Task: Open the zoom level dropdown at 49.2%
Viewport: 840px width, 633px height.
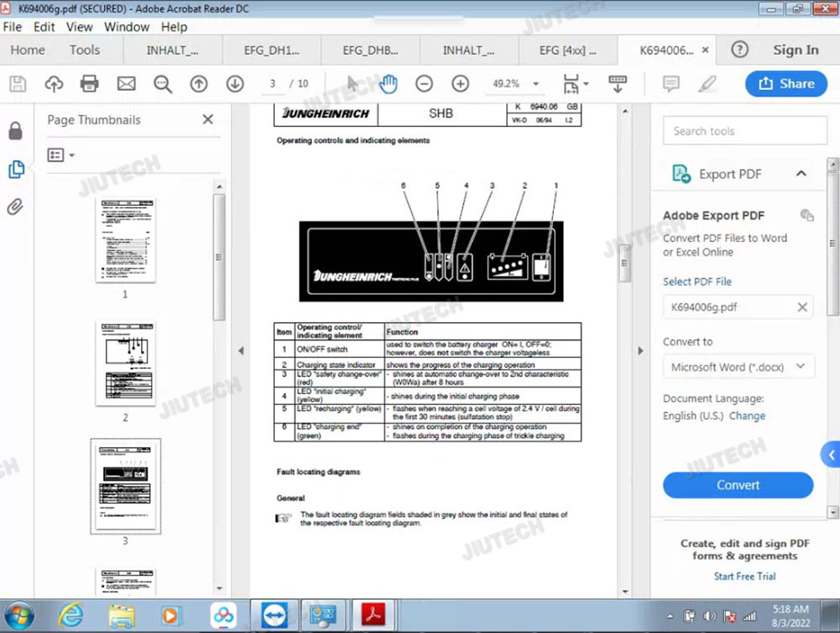Action: click(x=536, y=84)
